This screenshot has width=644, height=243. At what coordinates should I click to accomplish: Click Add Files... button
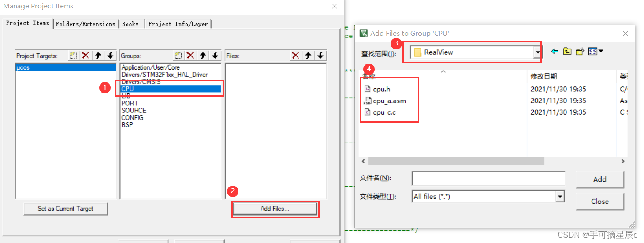click(x=275, y=209)
